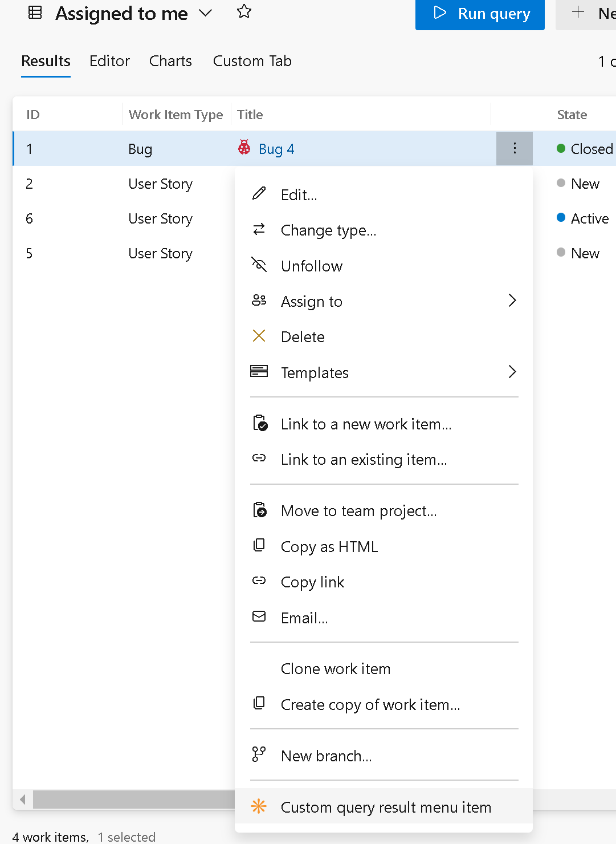Click the asterisk icon on Custom query result item
Screen dimensions: 616x844
coord(259,806)
